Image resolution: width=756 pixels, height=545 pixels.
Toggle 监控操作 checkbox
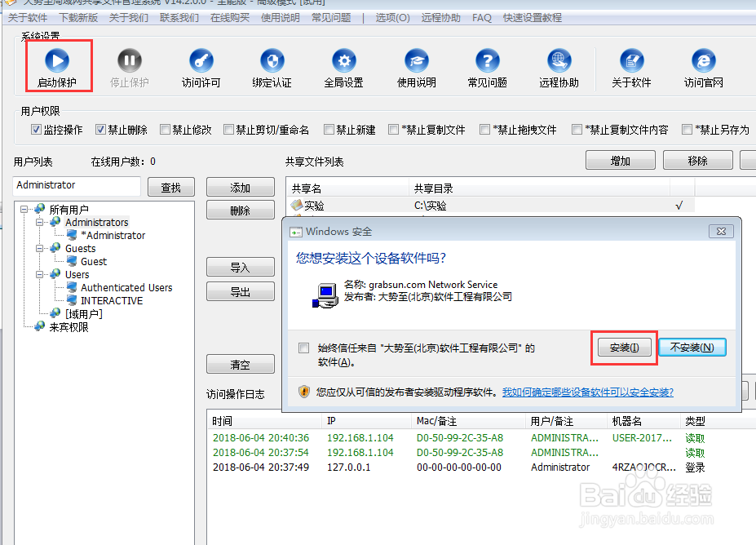tap(36, 129)
